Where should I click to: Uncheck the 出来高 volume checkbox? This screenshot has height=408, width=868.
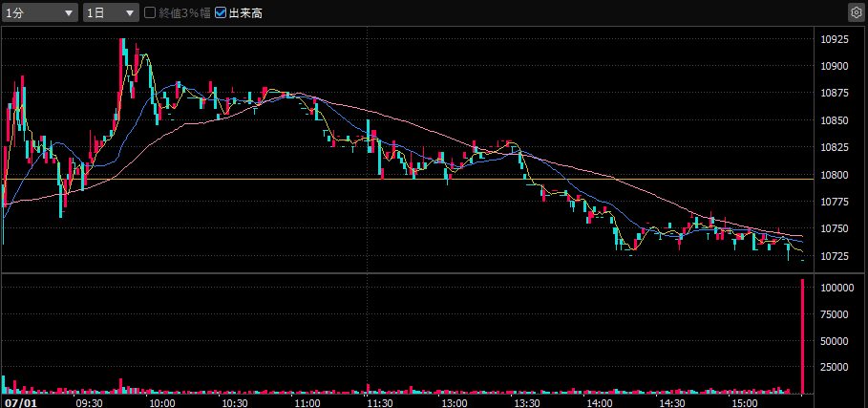point(221,12)
